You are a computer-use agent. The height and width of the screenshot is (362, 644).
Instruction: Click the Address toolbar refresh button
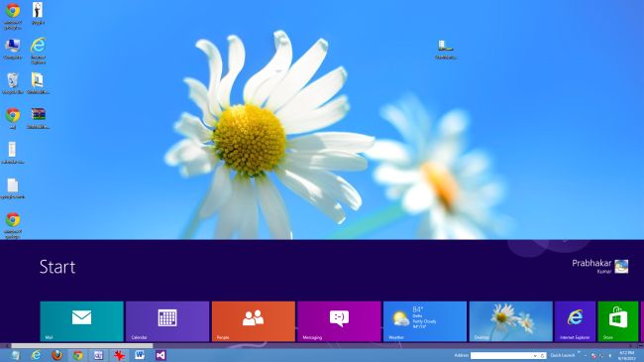point(542,355)
